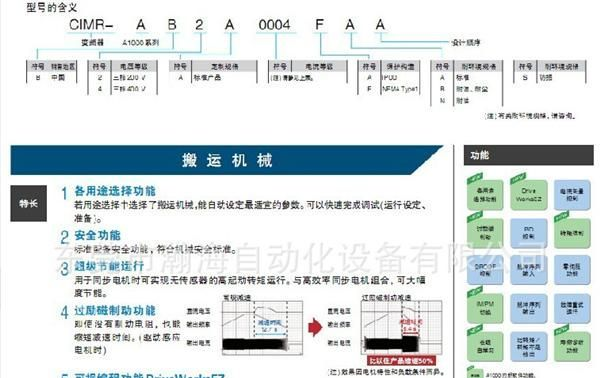The image size is (600, 378).
Task: Click the heading 超级节能运行
Action: pos(109,266)
